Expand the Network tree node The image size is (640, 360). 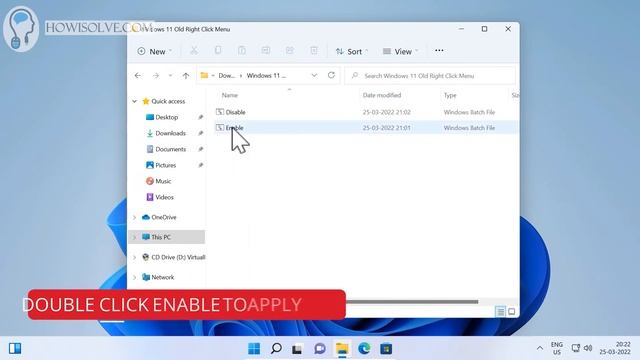[134, 277]
